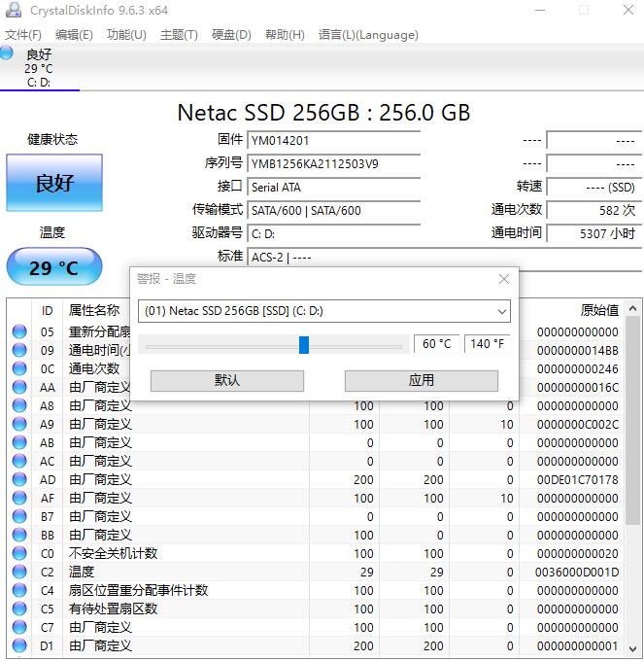
Task: Click the 29 °C temperature indicator
Action: pos(54,267)
